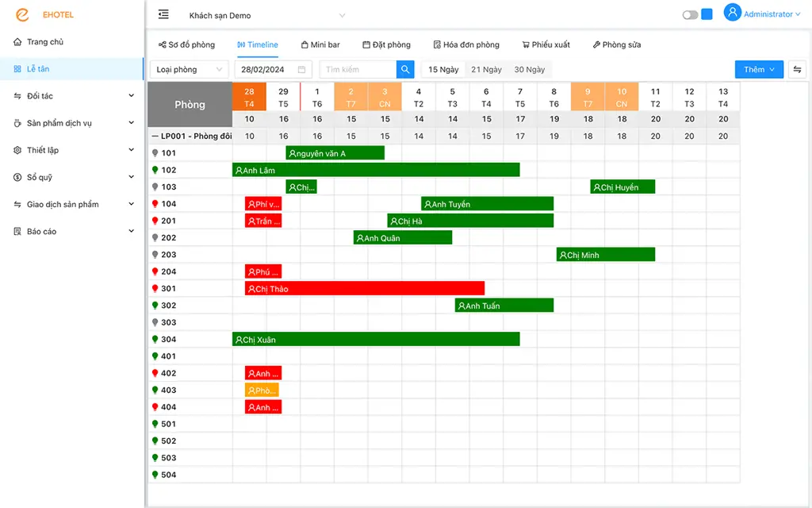Expand the Báo cáo sidebar menu
Image resolution: width=812 pixels, height=508 pixels.
72,231
